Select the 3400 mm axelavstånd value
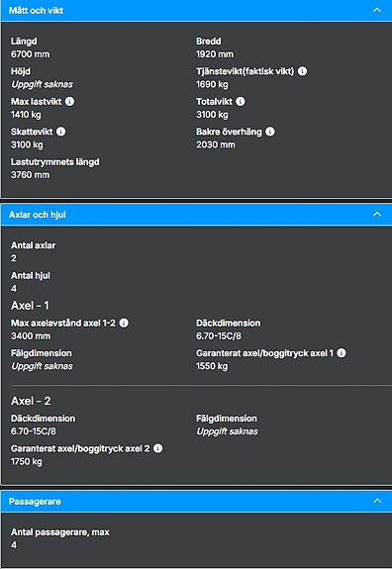392x569 pixels. tap(31, 335)
